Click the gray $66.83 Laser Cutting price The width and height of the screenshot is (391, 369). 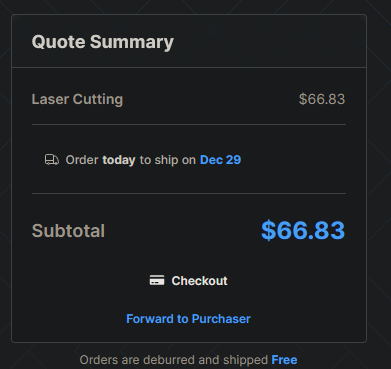point(322,99)
